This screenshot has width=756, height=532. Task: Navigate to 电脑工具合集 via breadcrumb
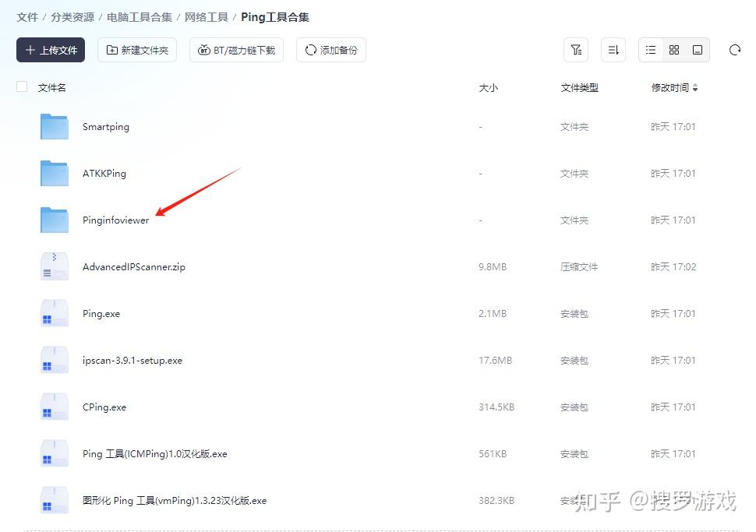click(139, 16)
